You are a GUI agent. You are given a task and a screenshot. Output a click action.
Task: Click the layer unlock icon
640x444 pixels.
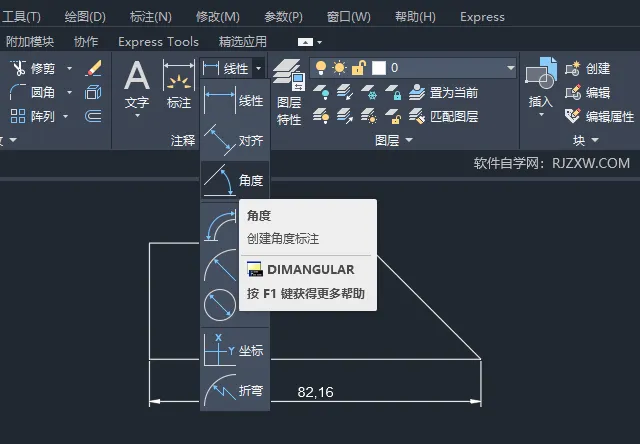pos(393,116)
